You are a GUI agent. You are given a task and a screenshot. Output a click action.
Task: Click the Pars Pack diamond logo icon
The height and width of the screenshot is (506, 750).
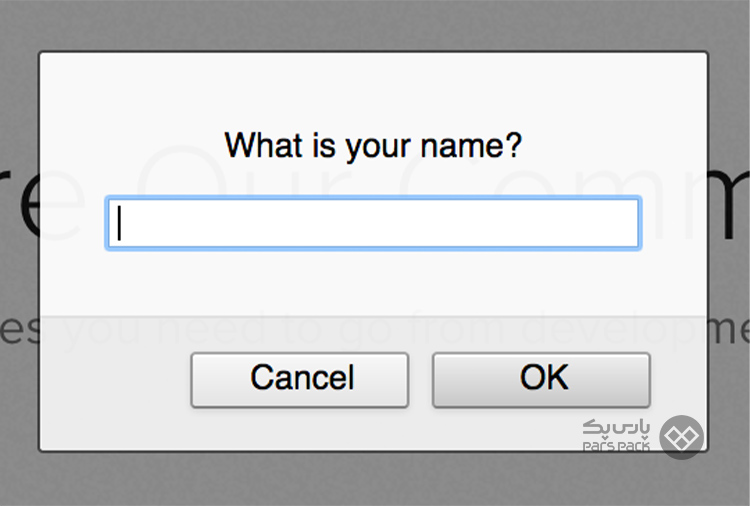pos(681,437)
